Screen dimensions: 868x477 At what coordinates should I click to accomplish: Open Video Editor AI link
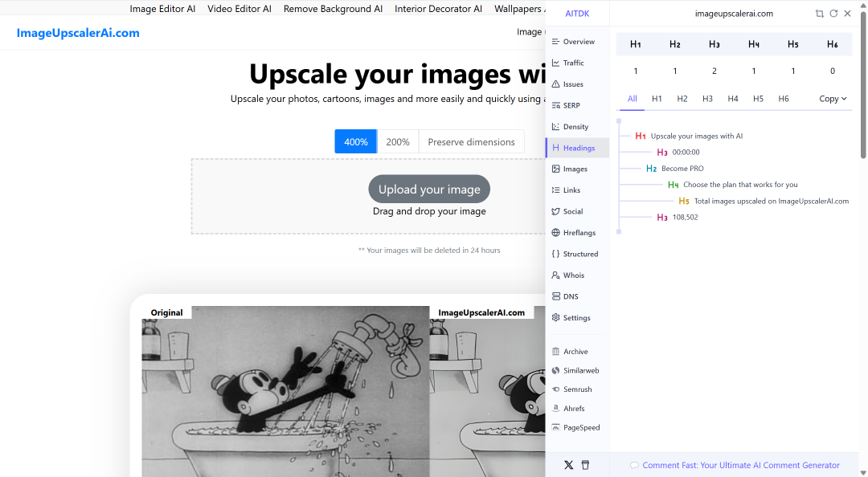pos(240,9)
